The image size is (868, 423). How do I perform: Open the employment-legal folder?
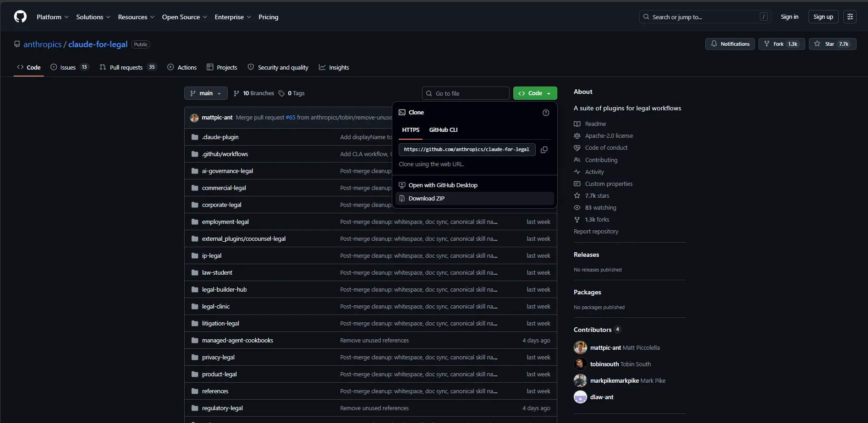pos(225,222)
